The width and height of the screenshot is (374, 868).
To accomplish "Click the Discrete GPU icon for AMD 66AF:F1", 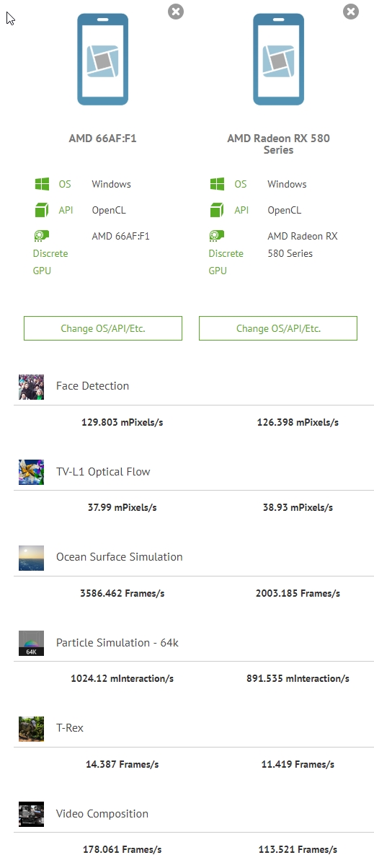I will coord(41,235).
